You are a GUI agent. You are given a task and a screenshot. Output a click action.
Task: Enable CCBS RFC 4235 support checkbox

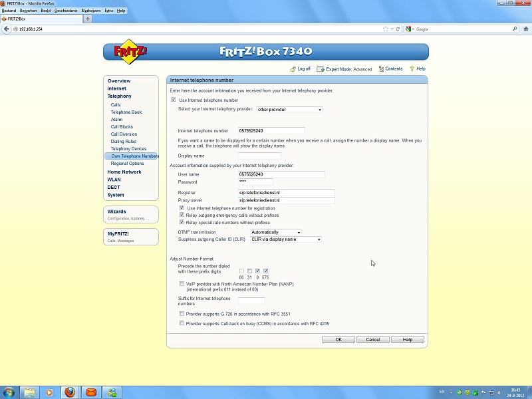[x=182, y=323]
